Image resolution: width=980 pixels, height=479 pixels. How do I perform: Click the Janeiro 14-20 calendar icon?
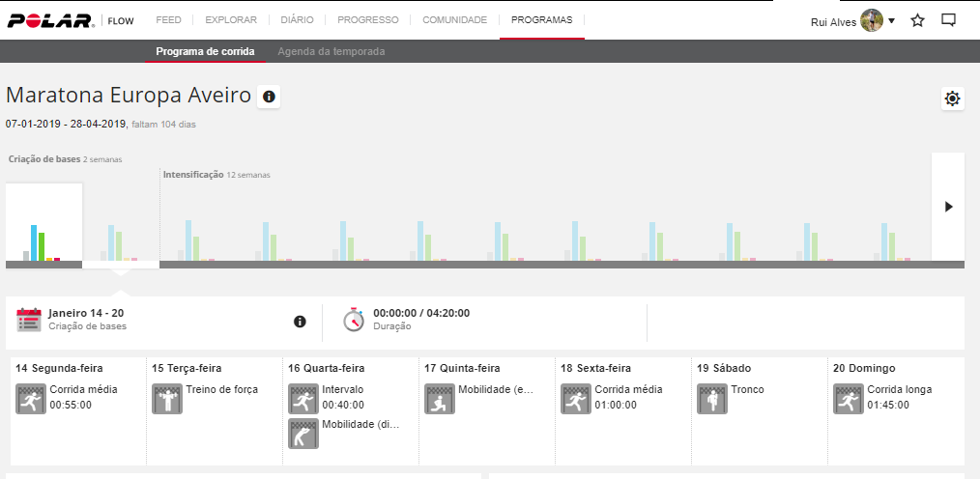pyautogui.click(x=30, y=320)
